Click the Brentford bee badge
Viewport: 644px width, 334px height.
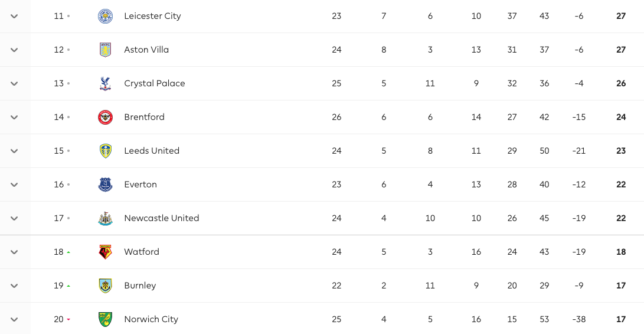click(105, 117)
